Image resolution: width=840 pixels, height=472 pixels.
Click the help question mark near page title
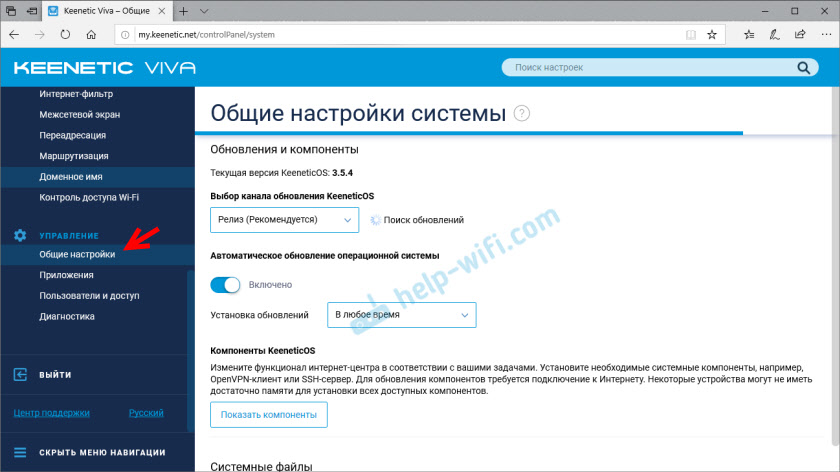521,114
